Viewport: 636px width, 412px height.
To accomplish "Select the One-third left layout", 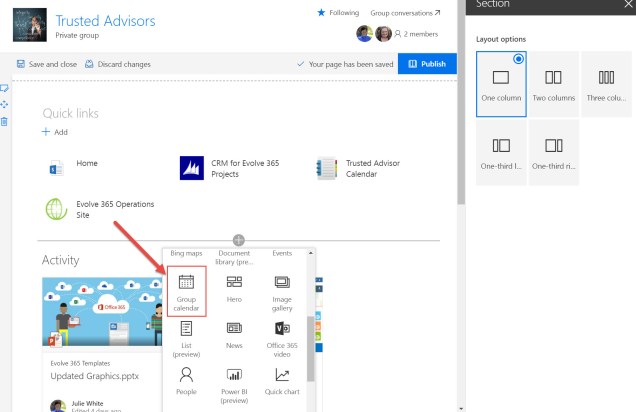I will (x=502, y=152).
